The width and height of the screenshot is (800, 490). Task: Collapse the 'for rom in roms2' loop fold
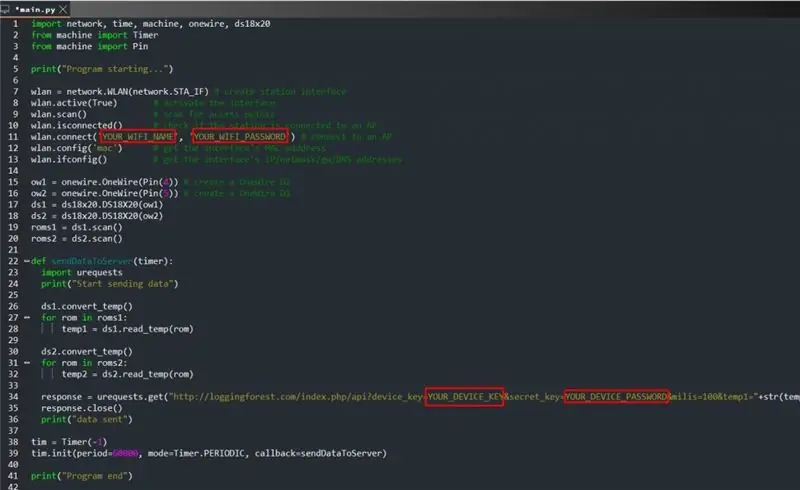(27, 363)
